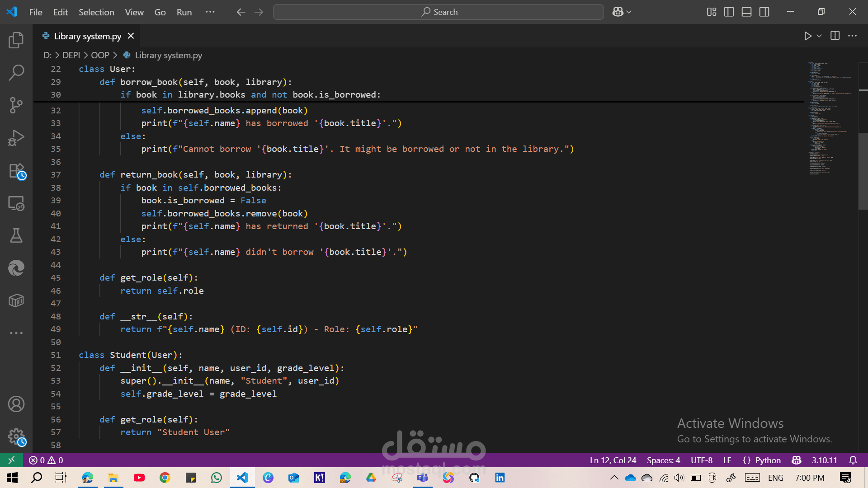Open the Testing flask view
This screenshot has height=488, width=868.
16,235
